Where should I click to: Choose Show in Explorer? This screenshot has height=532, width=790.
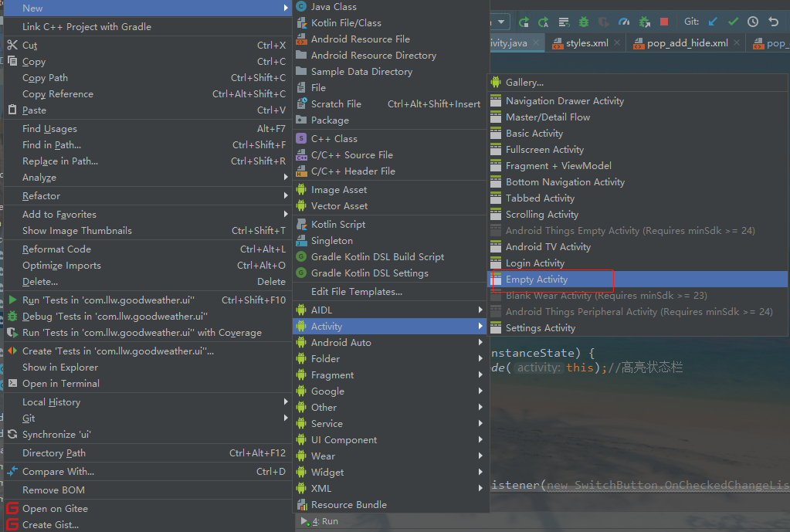tap(147, 368)
